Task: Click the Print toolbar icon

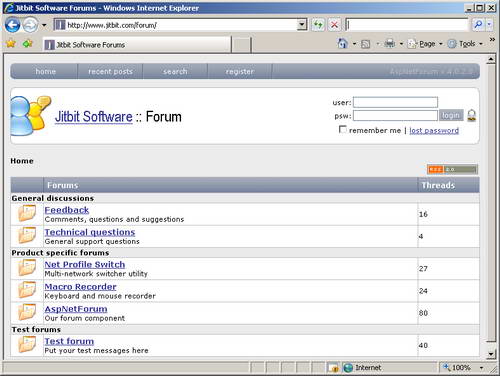Action: [x=390, y=43]
